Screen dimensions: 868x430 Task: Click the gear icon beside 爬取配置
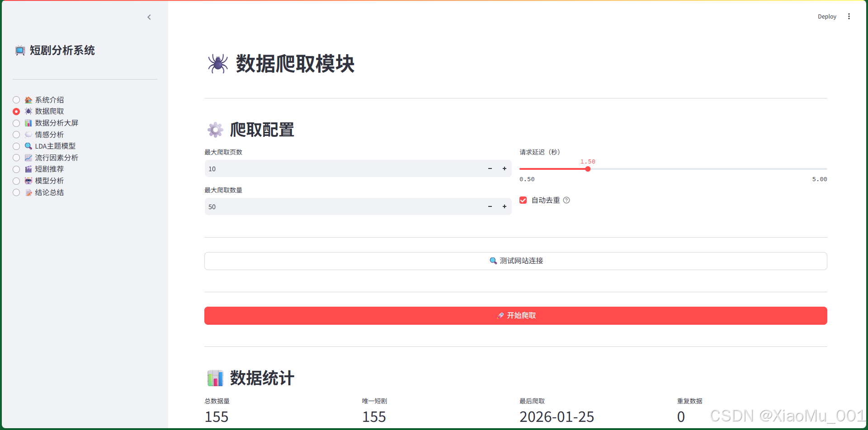(215, 130)
